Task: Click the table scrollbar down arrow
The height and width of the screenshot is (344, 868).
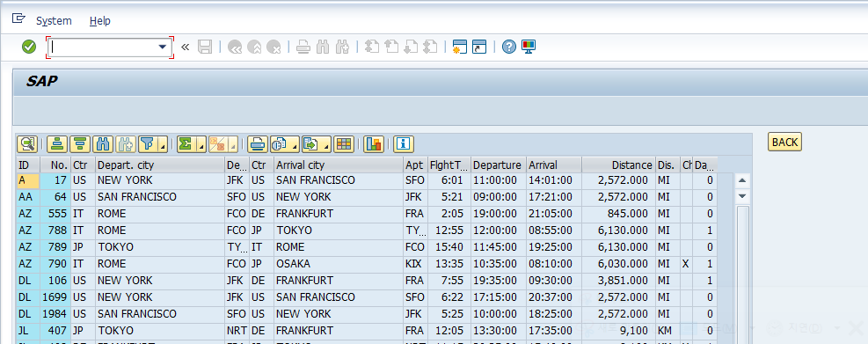Action: pos(743,196)
